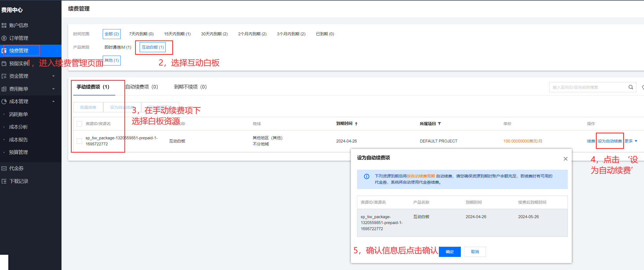Sort by 到期时间 arrow icon

tap(356, 124)
